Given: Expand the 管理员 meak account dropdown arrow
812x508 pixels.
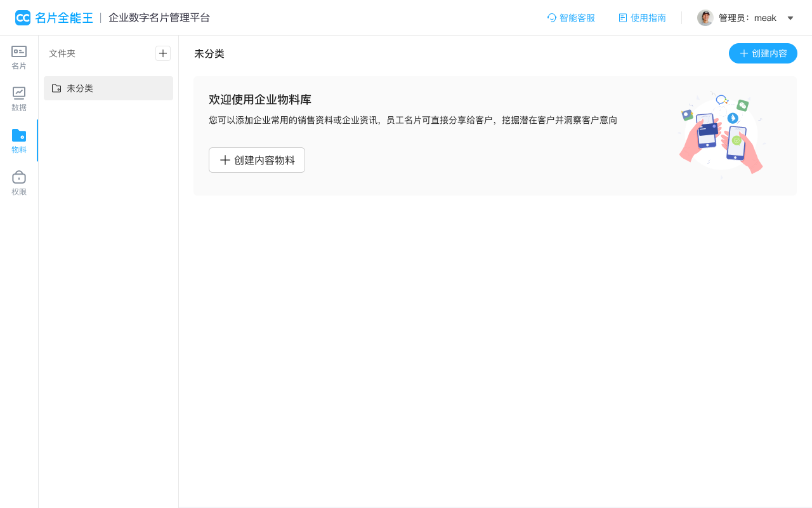Looking at the screenshot, I should pyautogui.click(x=790, y=18).
